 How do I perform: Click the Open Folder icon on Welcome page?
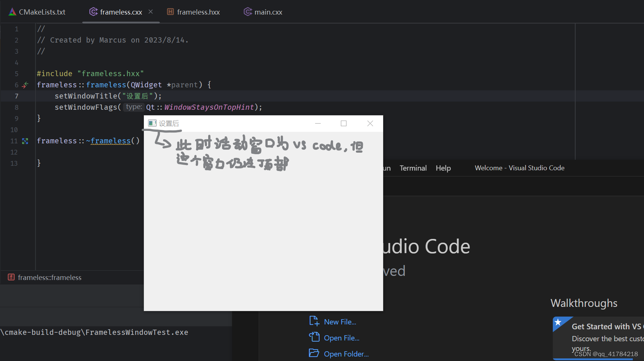point(314,353)
